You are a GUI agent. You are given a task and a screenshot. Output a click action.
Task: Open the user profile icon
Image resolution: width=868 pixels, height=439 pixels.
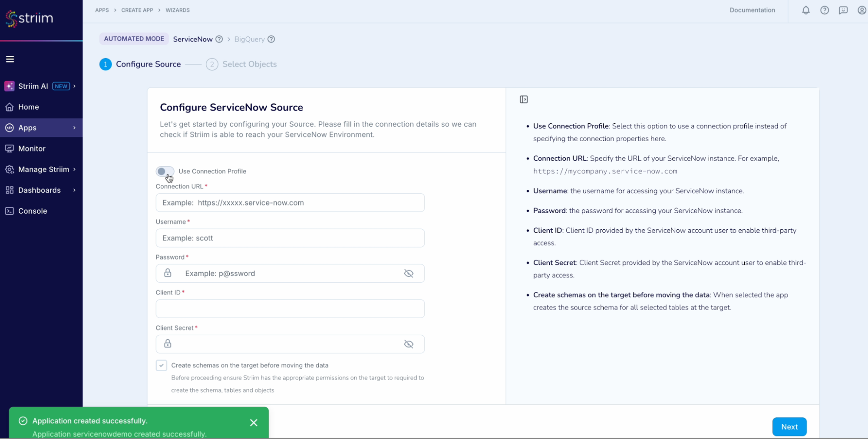[862, 10]
